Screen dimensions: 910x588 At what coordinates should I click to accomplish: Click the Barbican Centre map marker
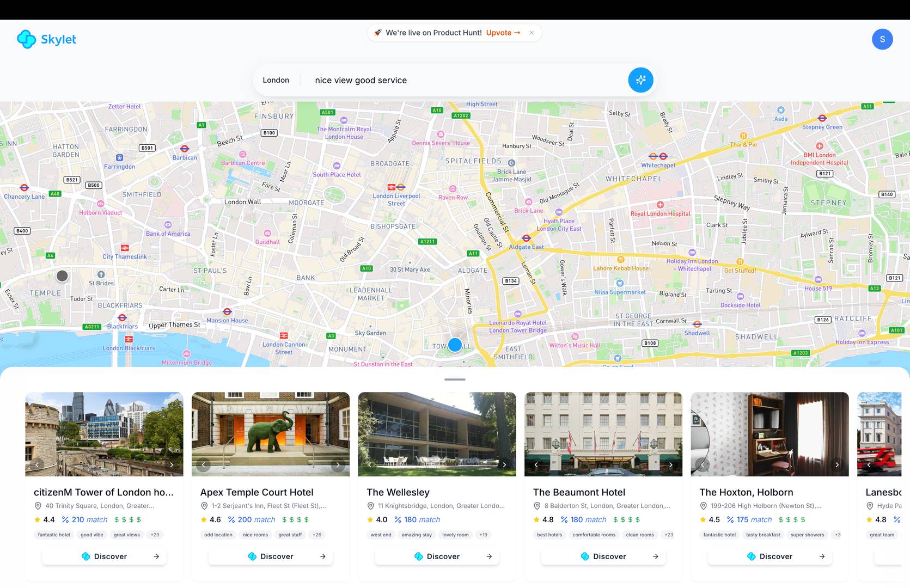click(x=243, y=155)
